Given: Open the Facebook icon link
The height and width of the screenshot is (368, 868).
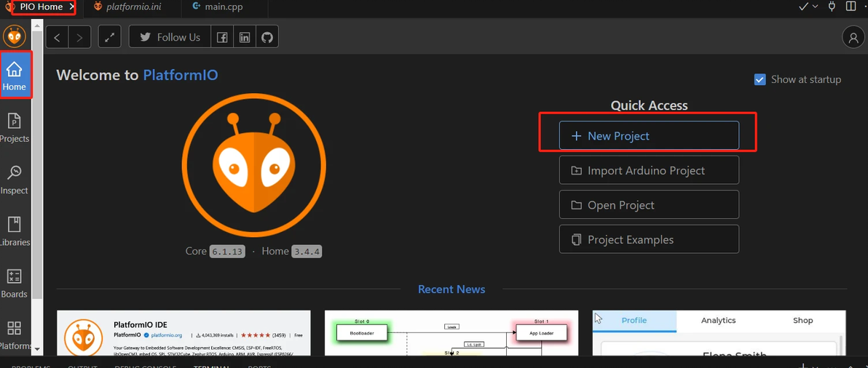Looking at the screenshot, I should pos(222,37).
